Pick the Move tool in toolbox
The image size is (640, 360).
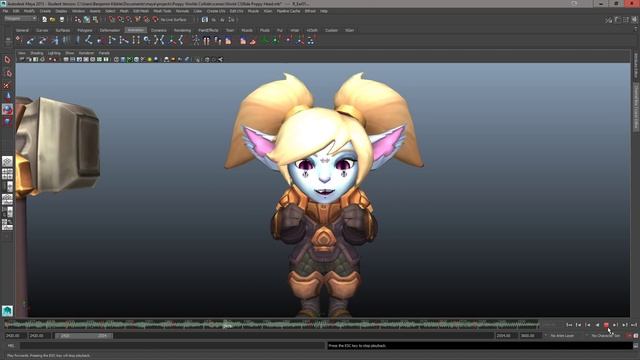tap(8, 97)
